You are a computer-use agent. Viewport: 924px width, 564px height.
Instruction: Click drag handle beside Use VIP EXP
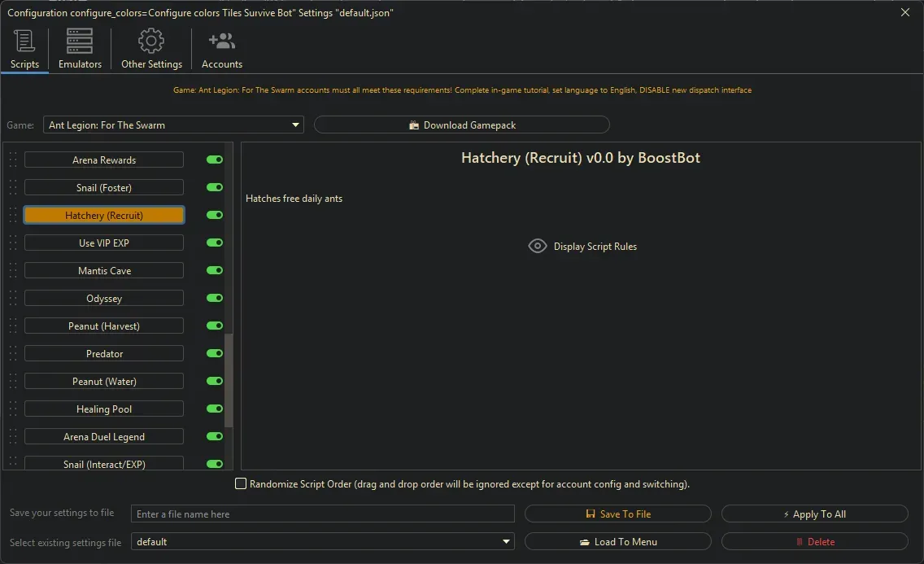(13, 243)
